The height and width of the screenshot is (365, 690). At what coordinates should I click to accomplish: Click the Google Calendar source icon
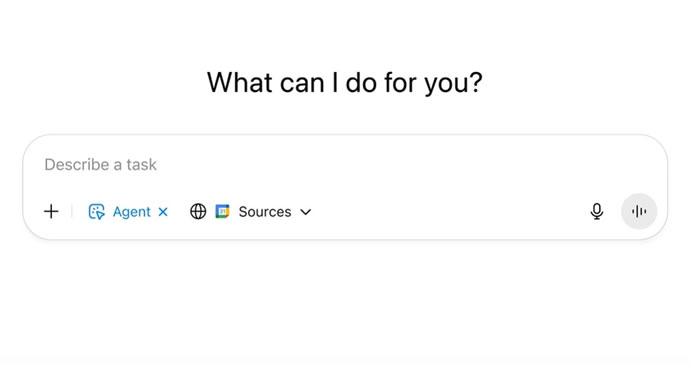223,212
